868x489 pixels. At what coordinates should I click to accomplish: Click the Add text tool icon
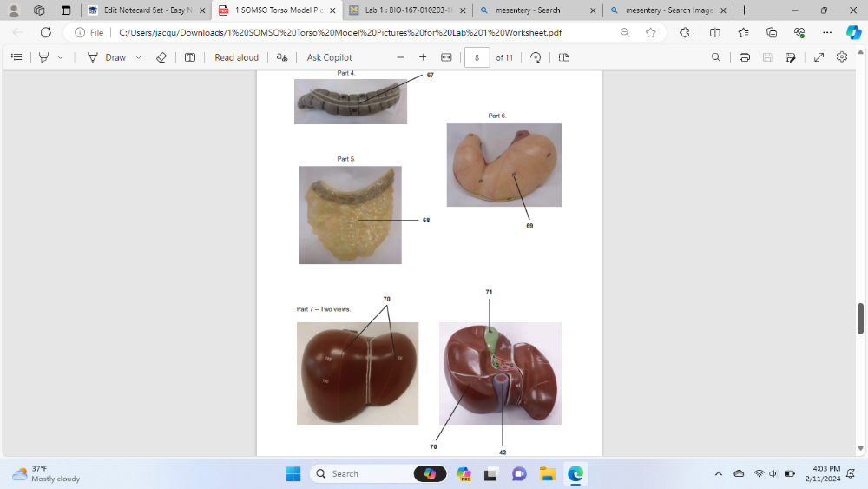[x=190, y=57]
